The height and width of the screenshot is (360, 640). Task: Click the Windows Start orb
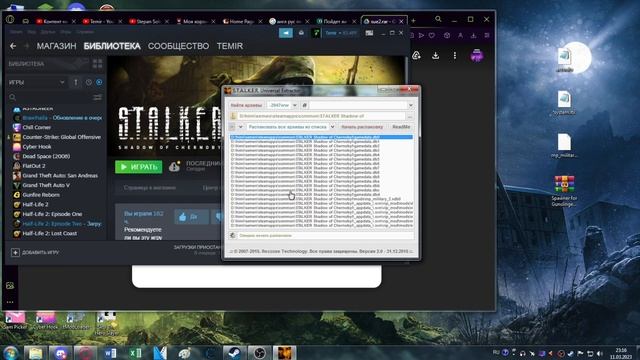click(10, 353)
